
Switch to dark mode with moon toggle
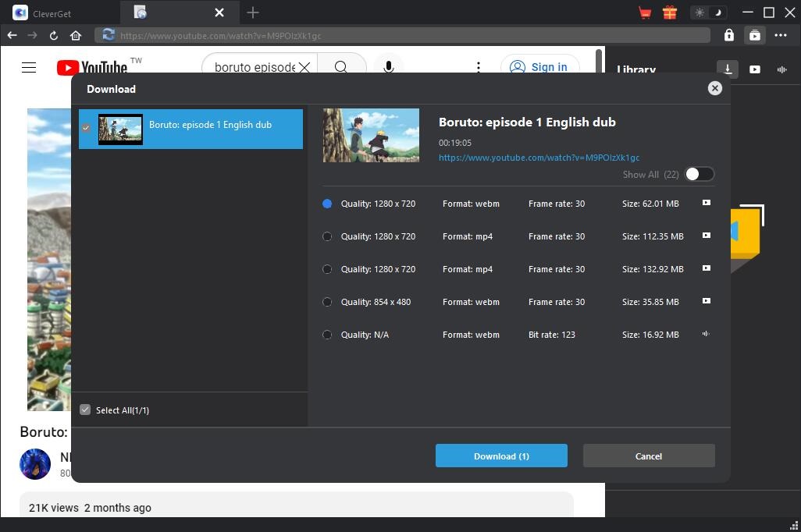click(x=717, y=12)
